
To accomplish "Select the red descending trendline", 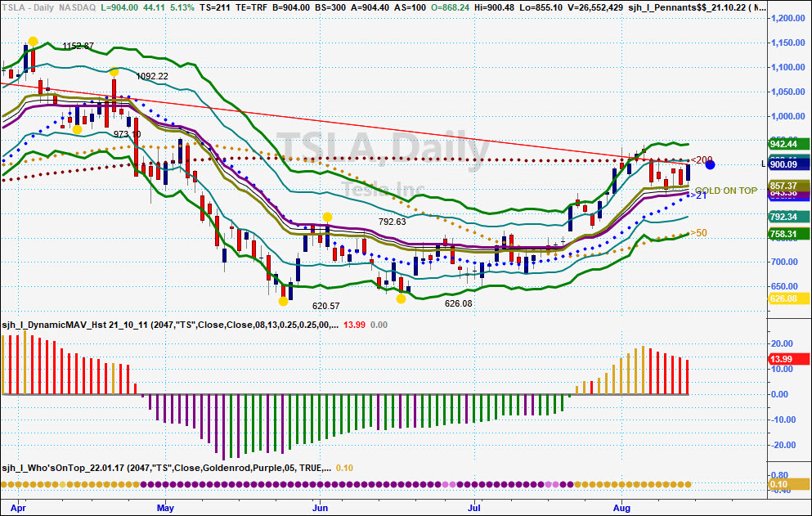I will [345, 123].
